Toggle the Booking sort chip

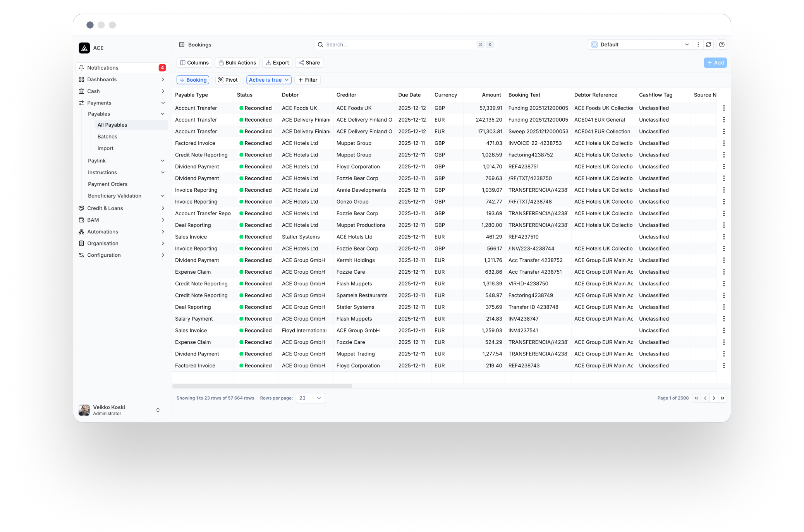click(x=193, y=80)
